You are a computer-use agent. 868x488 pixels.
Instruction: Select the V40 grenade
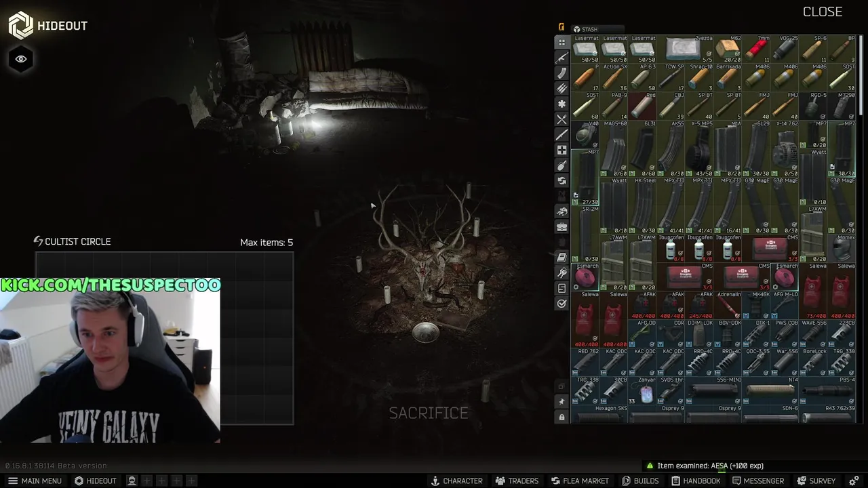585,134
